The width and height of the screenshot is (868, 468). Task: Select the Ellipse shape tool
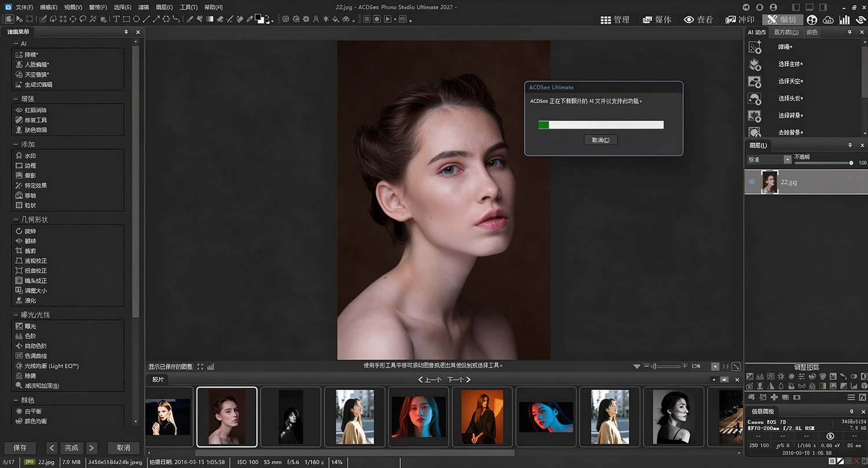click(137, 19)
